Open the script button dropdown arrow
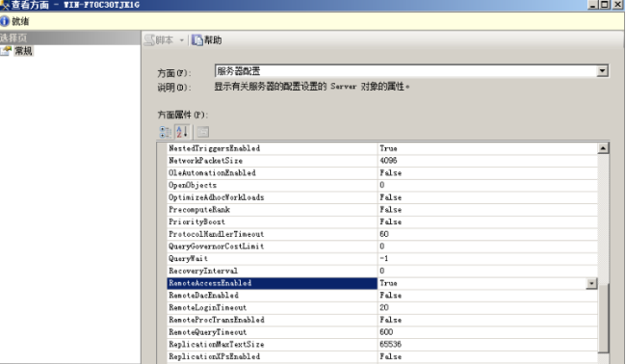The image size is (626, 364). coord(182,40)
